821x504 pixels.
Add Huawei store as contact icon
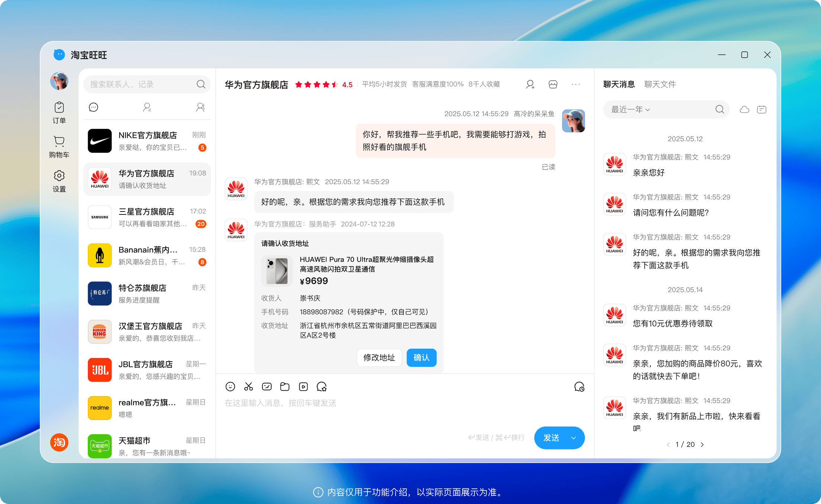[x=530, y=84]
